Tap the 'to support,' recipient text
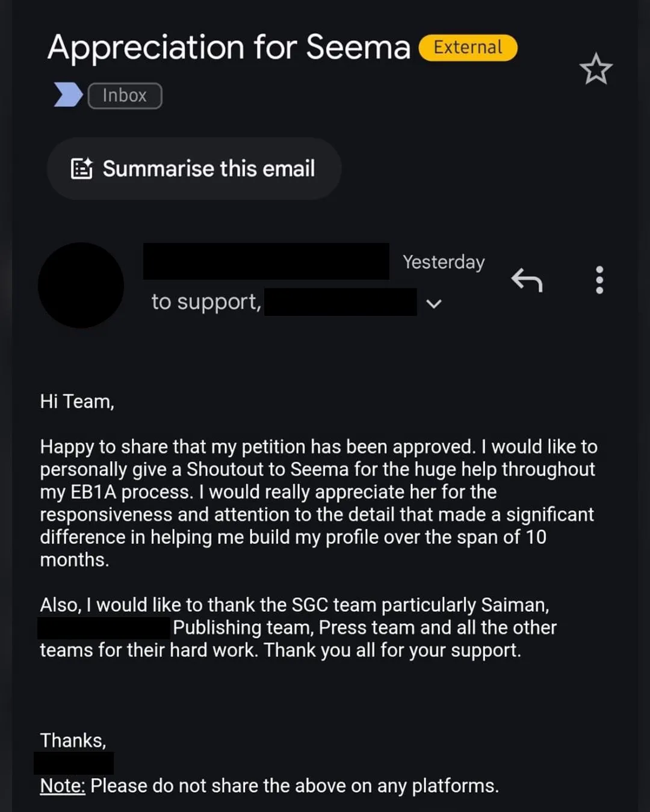 click(206, 302)
